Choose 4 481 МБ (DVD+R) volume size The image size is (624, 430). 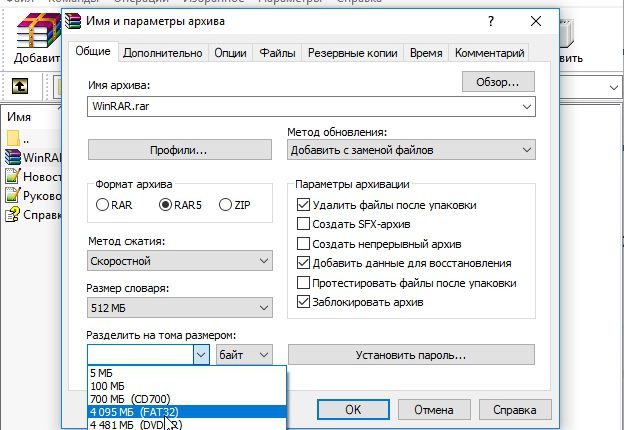(x=187, y=424)
